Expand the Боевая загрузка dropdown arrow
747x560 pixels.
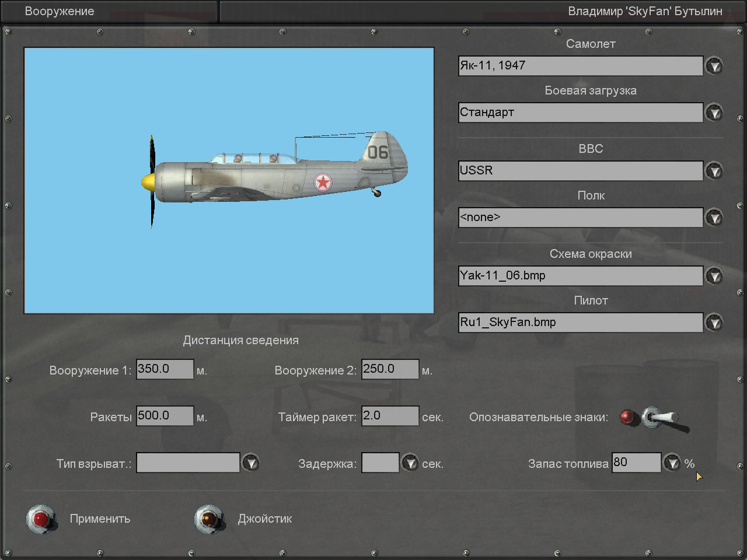point(714,113)
